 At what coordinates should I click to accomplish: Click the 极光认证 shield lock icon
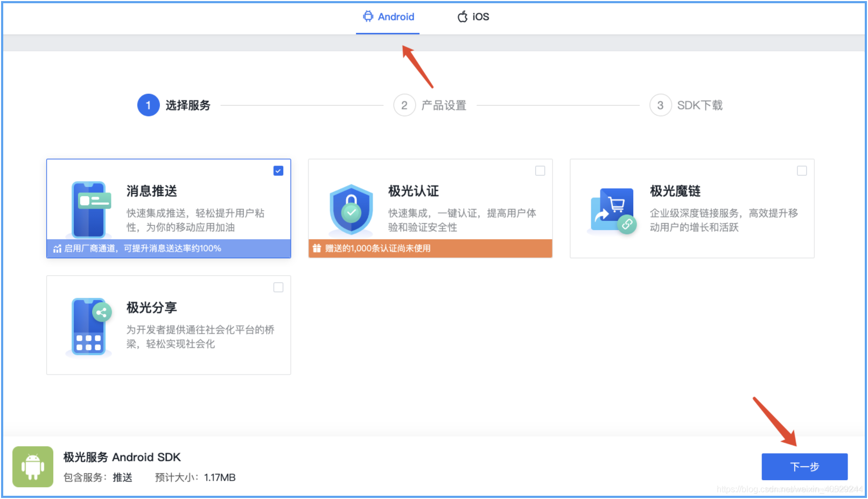point(351,210)
